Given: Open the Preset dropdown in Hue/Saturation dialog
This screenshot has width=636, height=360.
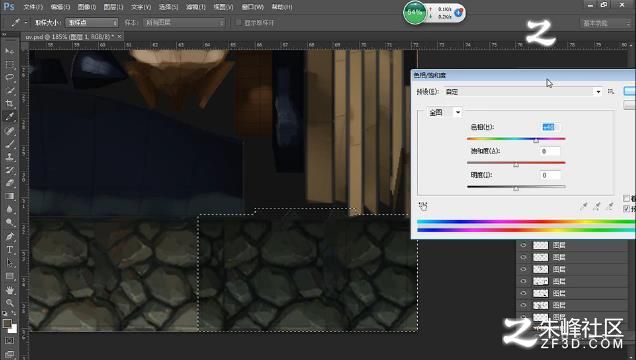Looking at the screenshot, I should click(523, 92).
